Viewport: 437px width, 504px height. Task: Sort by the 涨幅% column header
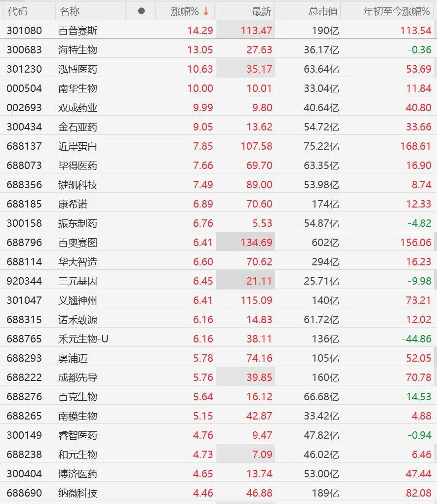185,11
